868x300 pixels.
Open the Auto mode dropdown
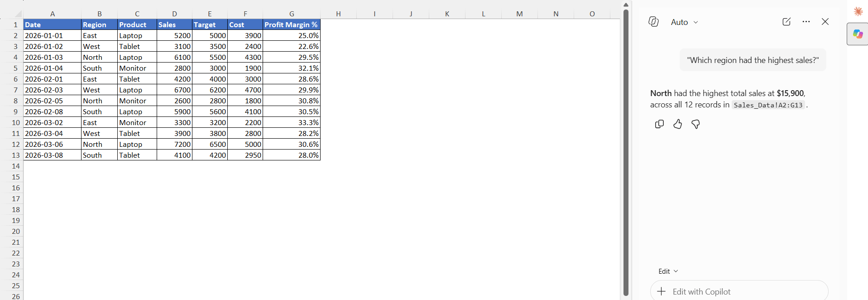click(684, 22)
